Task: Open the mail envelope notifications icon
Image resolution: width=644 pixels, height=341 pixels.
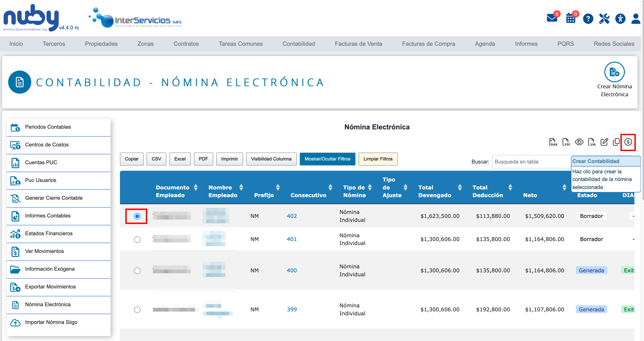Action: (x=552, y=18)
